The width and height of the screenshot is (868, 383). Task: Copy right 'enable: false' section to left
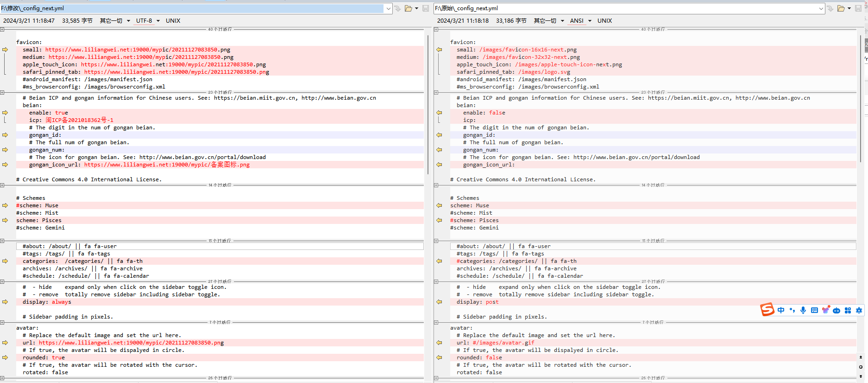pos(439,113)
